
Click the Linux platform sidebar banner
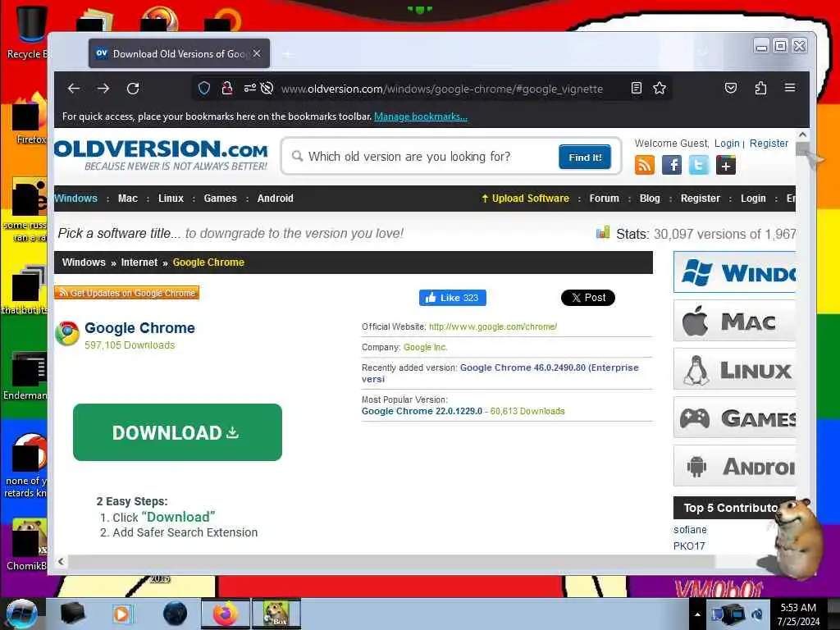(x=734, y=369)
